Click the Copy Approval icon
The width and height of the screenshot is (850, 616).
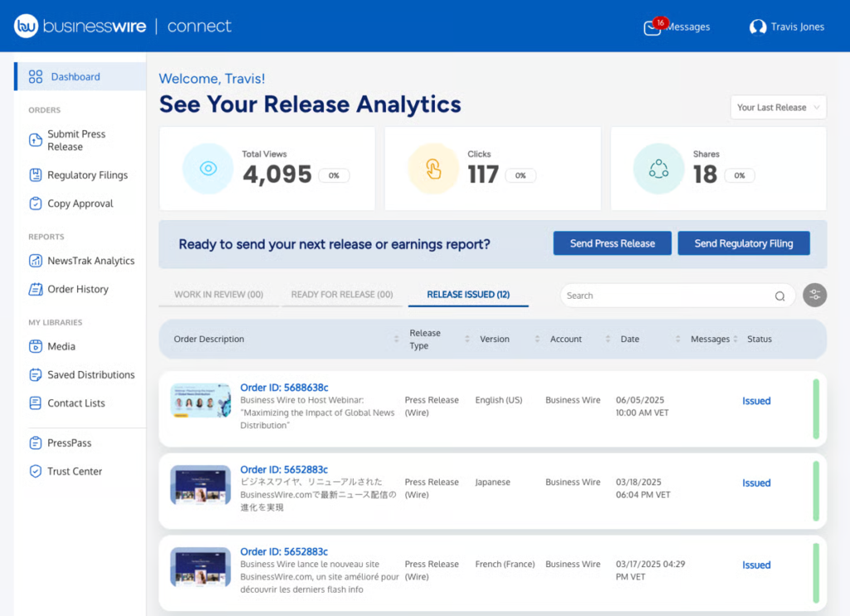(35, 203)
